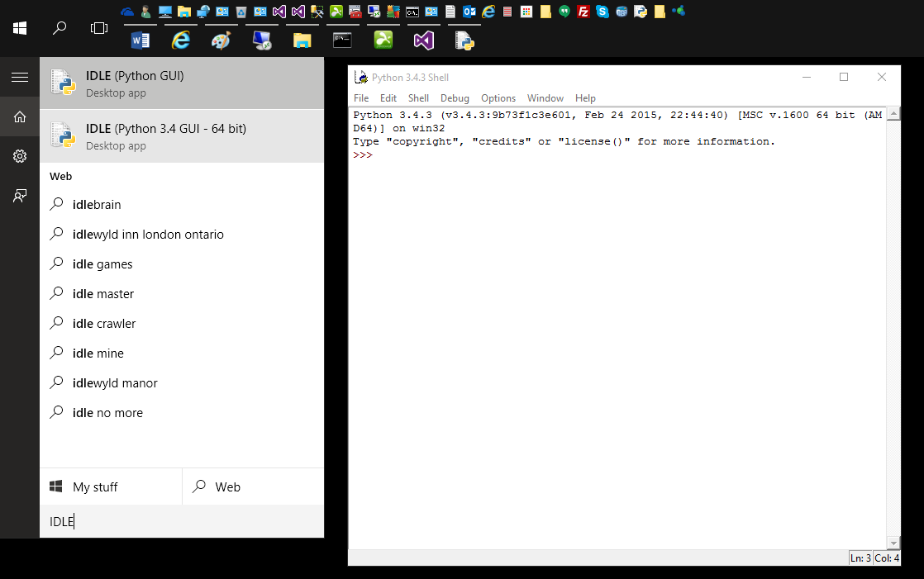Click the hammer and wrench tools icon
The width and height of the screenshot is (924, 579).
317,12
